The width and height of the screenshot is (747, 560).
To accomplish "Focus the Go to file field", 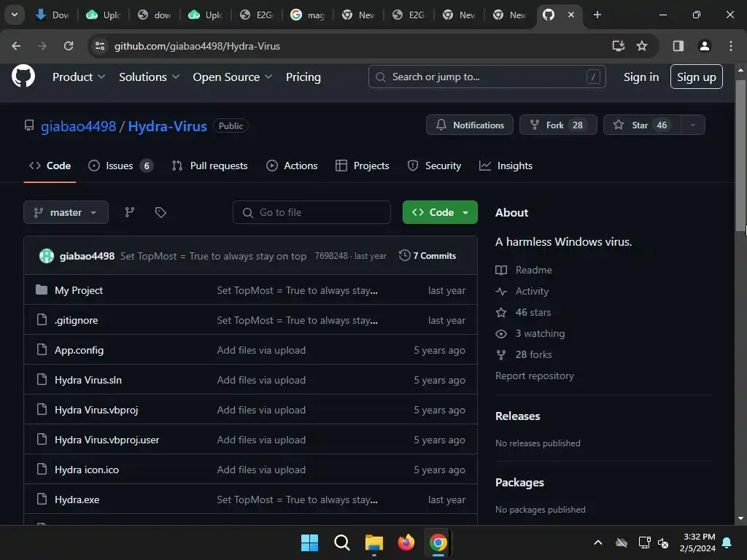I will coord(311,212).
